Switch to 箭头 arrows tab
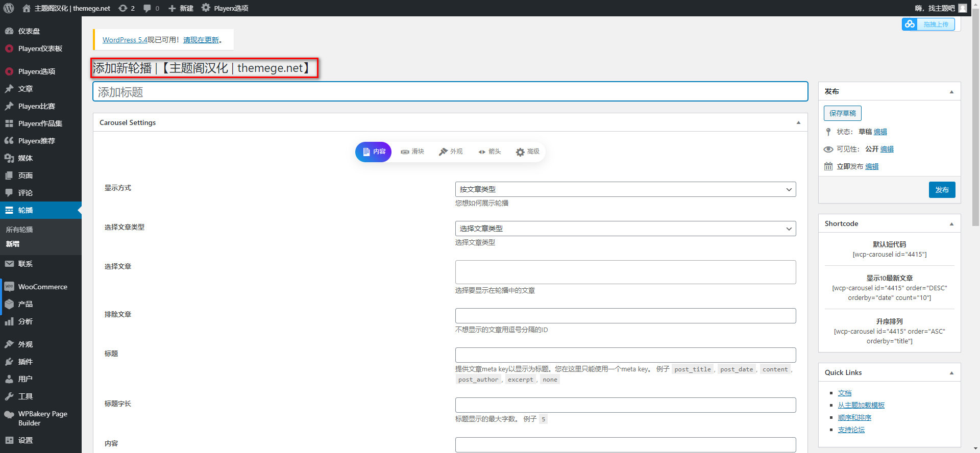 [x=489, y=152]
